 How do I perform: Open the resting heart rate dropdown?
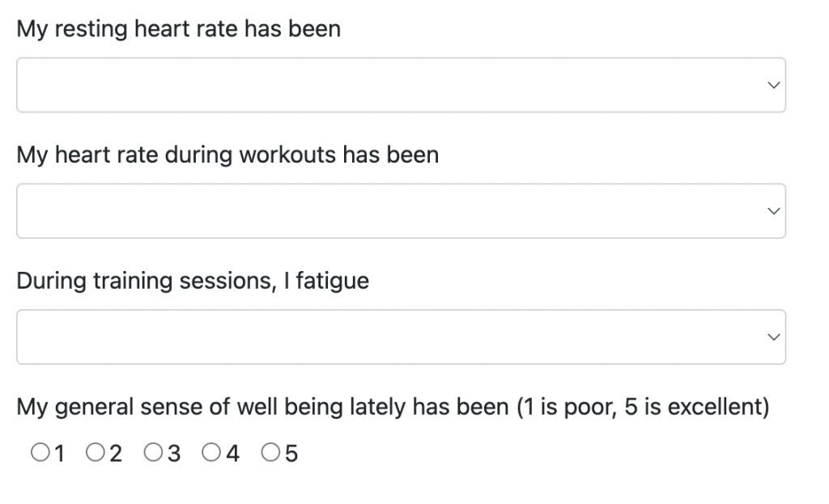pos(402,85)
